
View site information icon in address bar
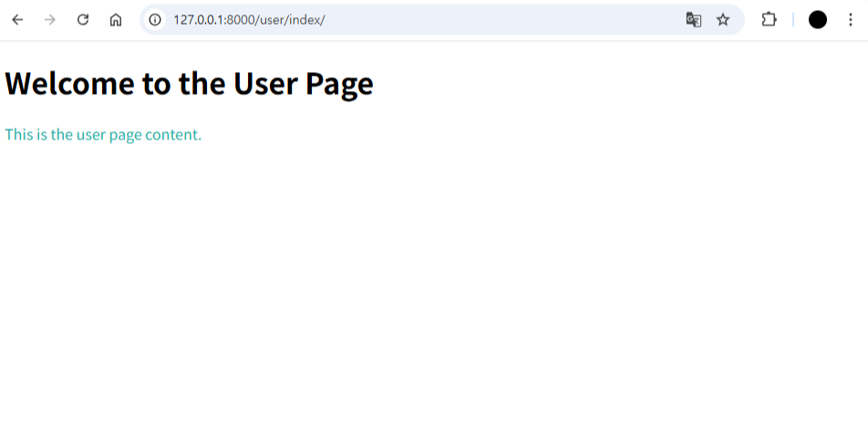click(155, 20)
